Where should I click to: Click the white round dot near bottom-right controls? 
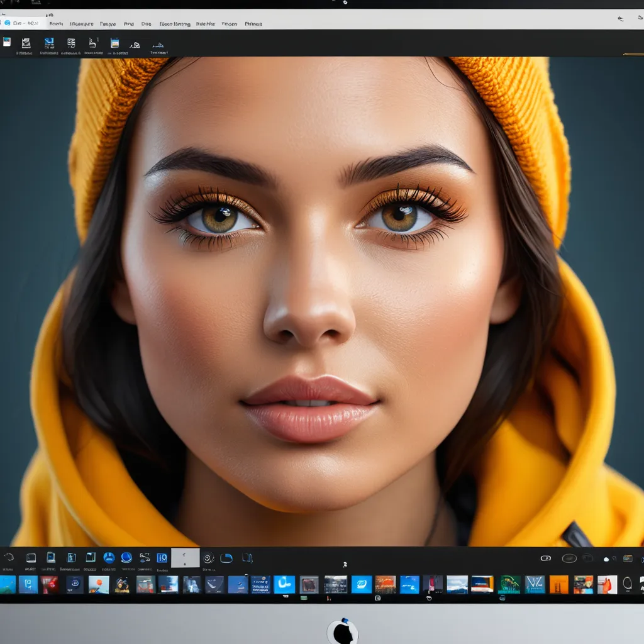606,559
